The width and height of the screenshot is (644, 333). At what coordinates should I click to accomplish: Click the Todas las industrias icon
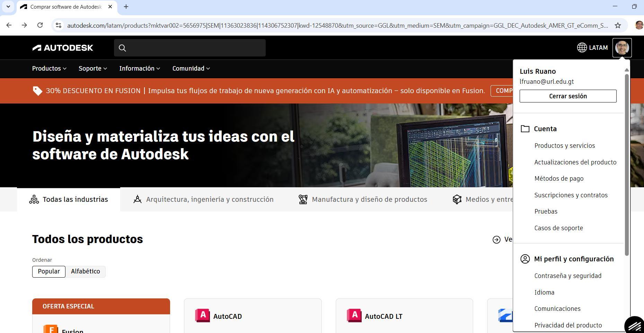34,199
